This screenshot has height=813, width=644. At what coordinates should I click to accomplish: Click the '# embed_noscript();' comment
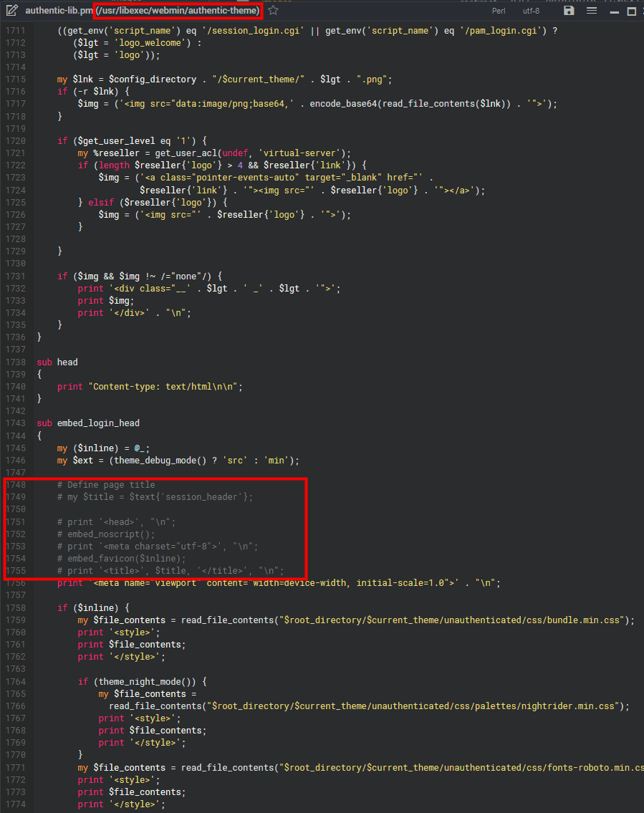[x=106, y=534]
